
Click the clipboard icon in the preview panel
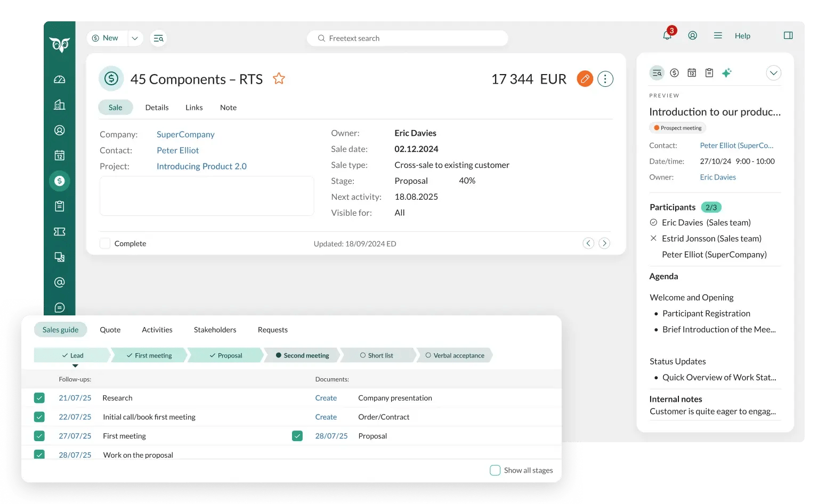(x=709, y=73)
